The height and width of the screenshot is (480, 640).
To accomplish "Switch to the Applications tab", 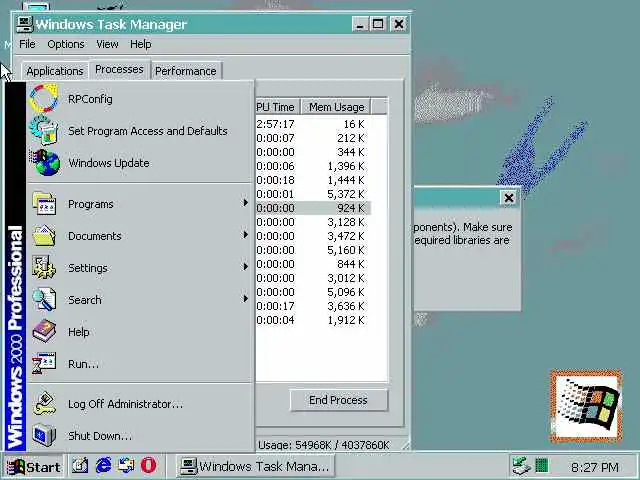I will pos(55,71).
